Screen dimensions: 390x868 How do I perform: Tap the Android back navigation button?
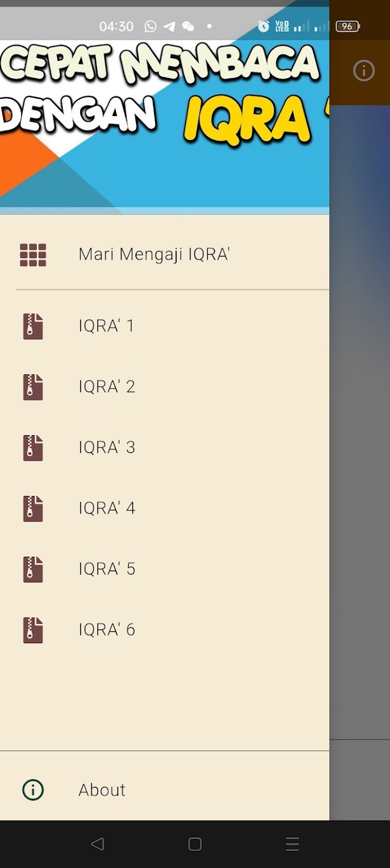click(x=97, y=844)
